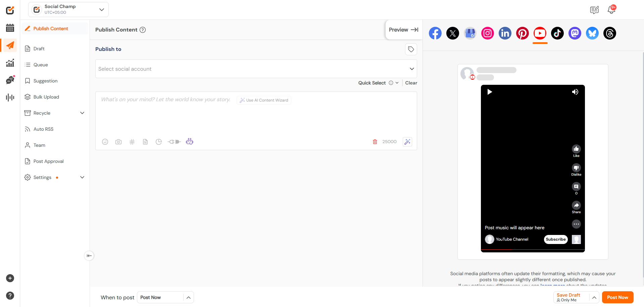Switch preview to X (Twitter)
The height and width of the screenshot is (307, 644).
tap(453, 33)
